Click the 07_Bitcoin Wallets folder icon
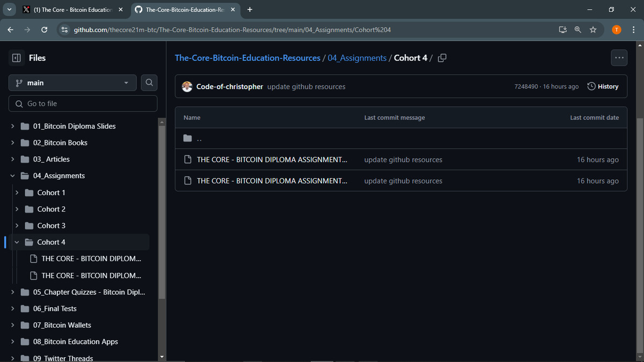 click(25, 325)
